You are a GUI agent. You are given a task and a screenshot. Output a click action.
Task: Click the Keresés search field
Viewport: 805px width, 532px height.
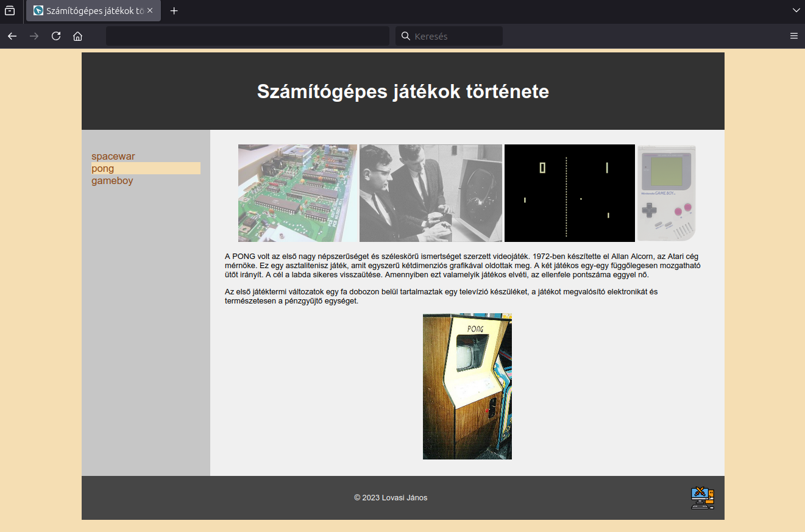point(449,36)
